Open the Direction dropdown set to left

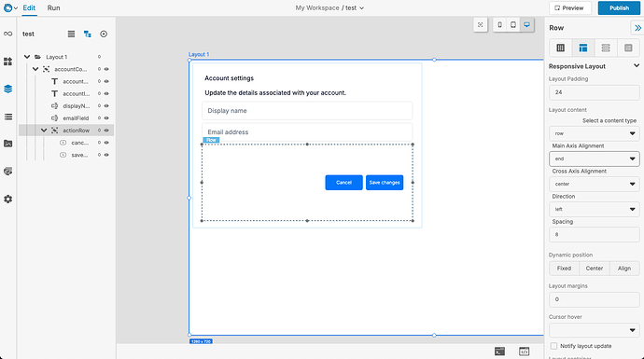(x=594, y=209)
